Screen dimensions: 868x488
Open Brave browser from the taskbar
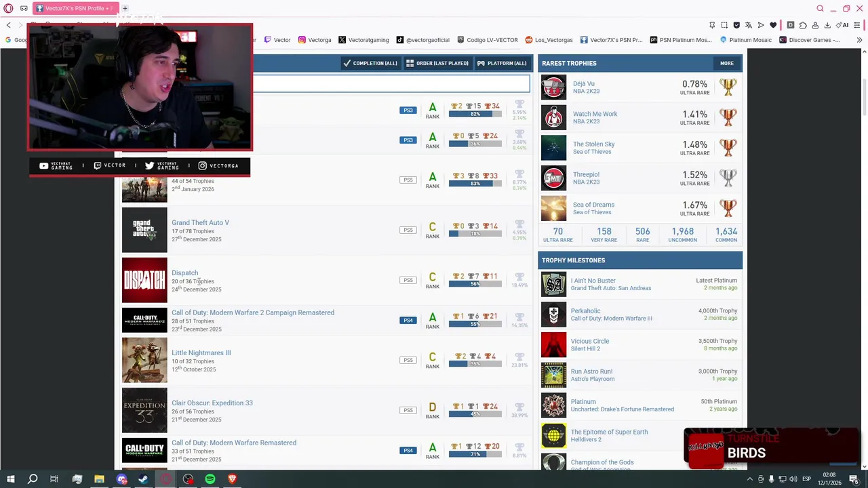tap(232, 479)
